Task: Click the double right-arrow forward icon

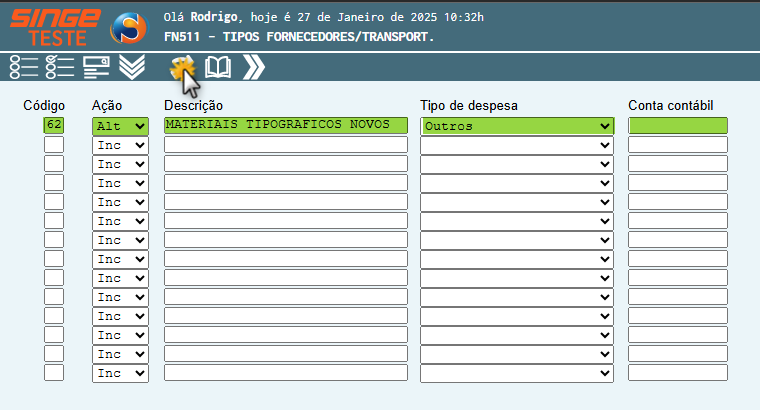Action: [x=254, y=67]
